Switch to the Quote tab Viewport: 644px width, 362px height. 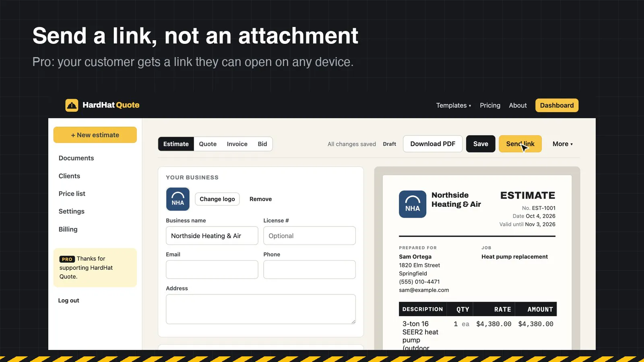[208, 144]
